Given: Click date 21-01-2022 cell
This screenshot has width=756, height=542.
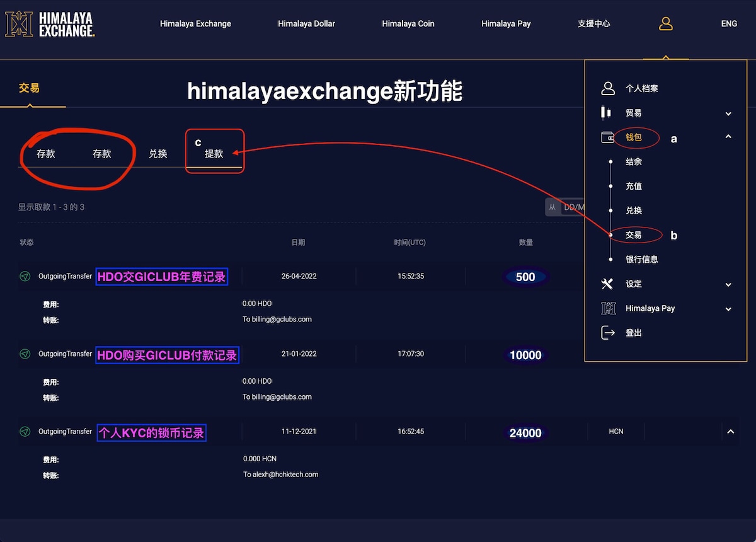Looking at the screenshot, I should [x=299, y=354].
